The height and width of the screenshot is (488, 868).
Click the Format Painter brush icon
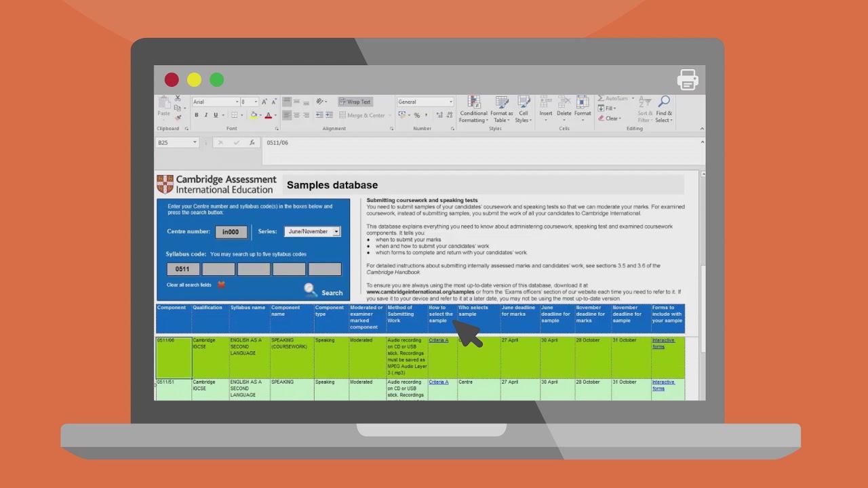tap(178, 117)
